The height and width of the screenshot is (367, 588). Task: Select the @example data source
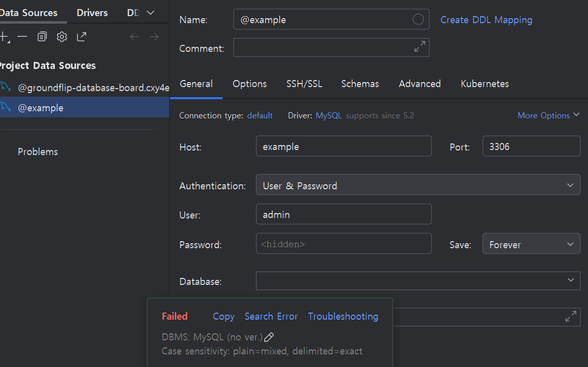click(x=85, y=107)
